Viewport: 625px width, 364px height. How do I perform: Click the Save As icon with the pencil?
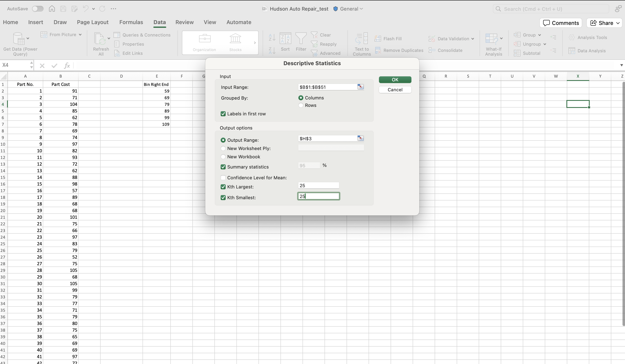click(74, 9)
